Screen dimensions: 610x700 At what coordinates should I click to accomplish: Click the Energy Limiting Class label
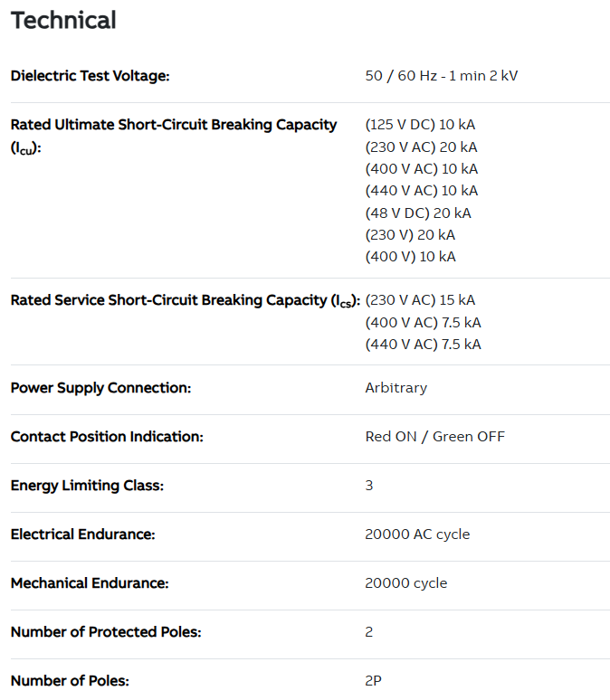(87, 486)
